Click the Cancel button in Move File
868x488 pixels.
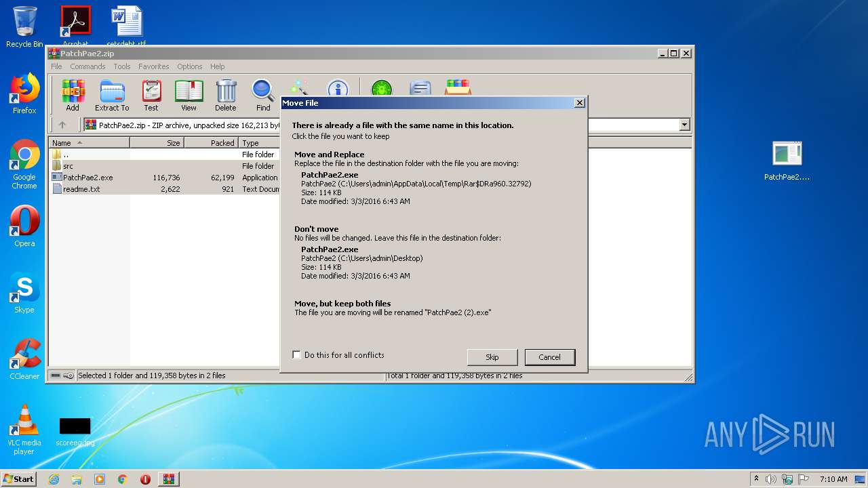tap(549, 357)
